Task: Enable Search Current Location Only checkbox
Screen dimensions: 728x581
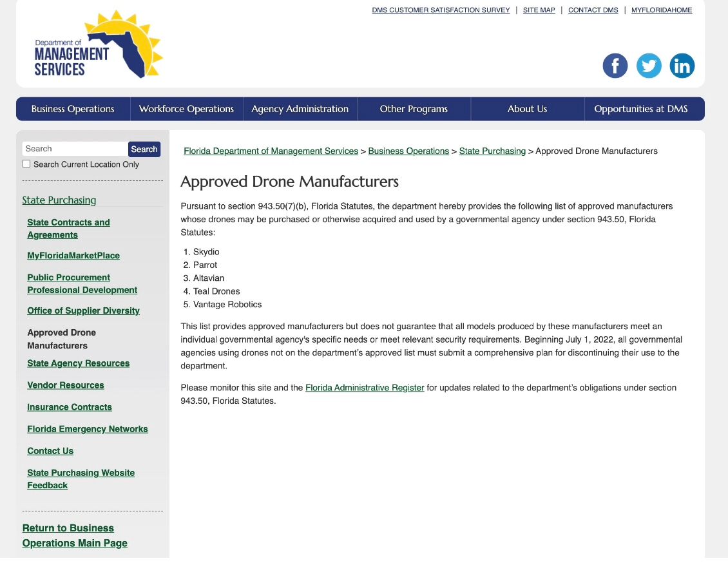Action: click(26, 164)
